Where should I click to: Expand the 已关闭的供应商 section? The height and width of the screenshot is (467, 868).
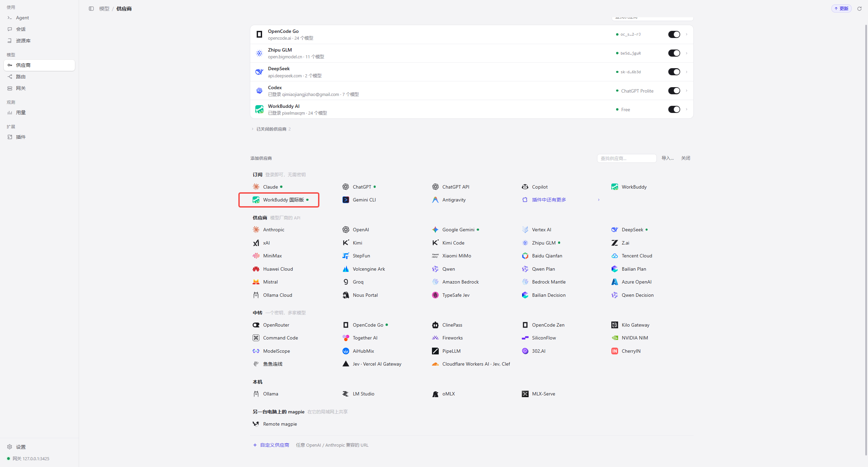pos(271,129)
